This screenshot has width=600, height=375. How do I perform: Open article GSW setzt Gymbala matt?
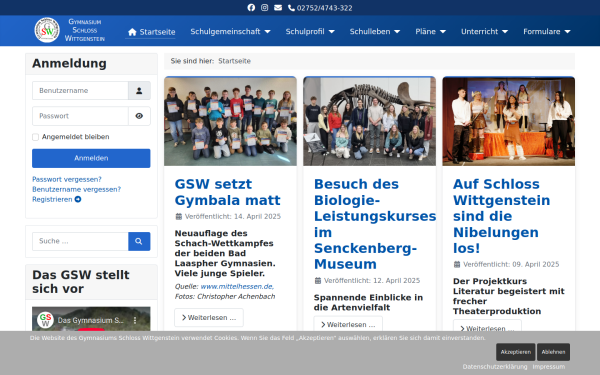[227, 192]
